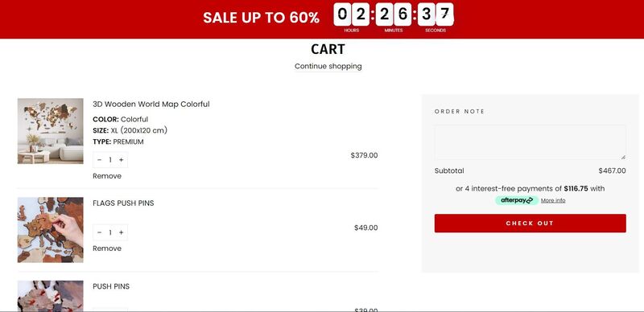Open the 3D Wooden World Map thumbnail
The height and width of the screenshot is (312, 644).
coord(50,131)
